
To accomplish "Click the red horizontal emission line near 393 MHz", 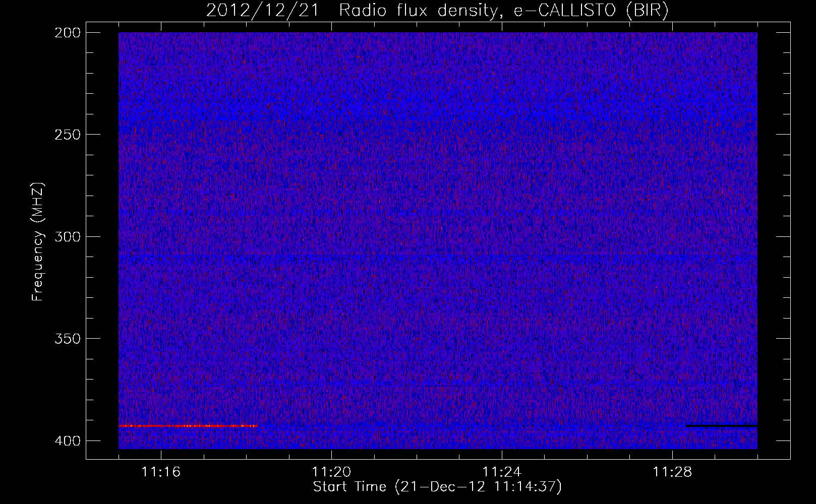I will pos(188,426).
